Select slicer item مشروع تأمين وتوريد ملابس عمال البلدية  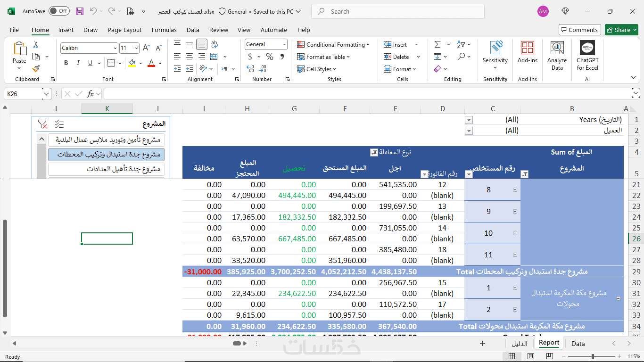(x=107, y=140)
